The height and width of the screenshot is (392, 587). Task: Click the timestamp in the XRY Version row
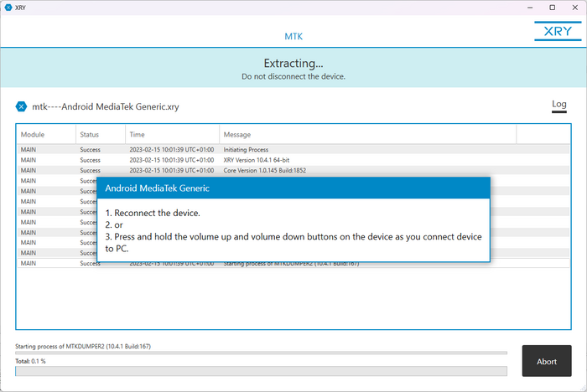(172, 160)
